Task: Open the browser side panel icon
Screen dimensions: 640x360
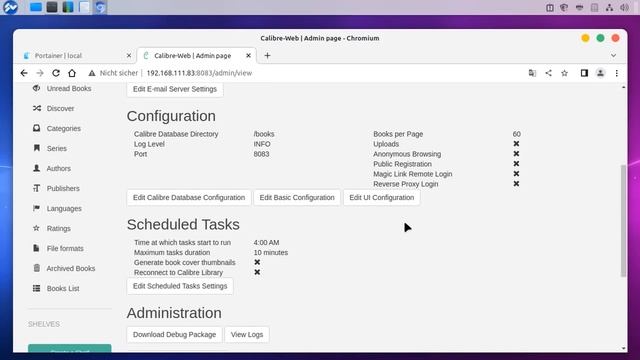Action: pyautogui.click(x=584, y=73)
